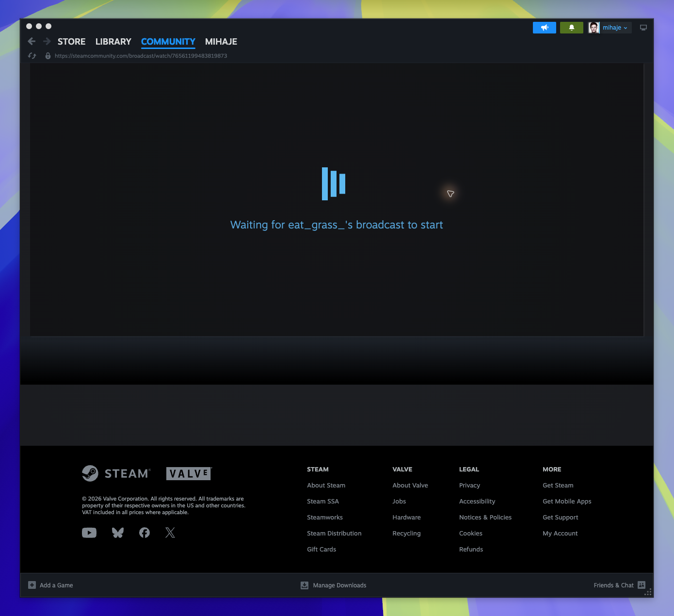The image size is (674, 616).
Task: Click the padlock icon beside the URL
Action: [x=48, y=56]
